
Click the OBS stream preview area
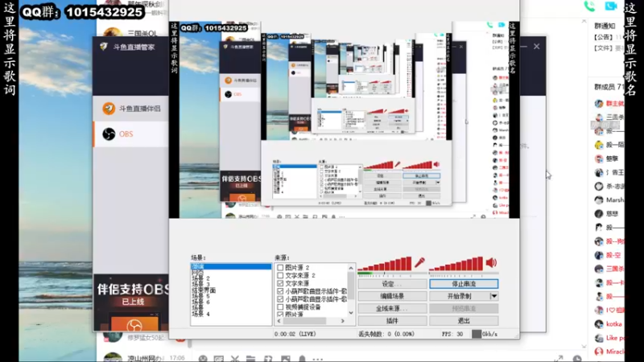pyautogui.click(x=345, y=120)
